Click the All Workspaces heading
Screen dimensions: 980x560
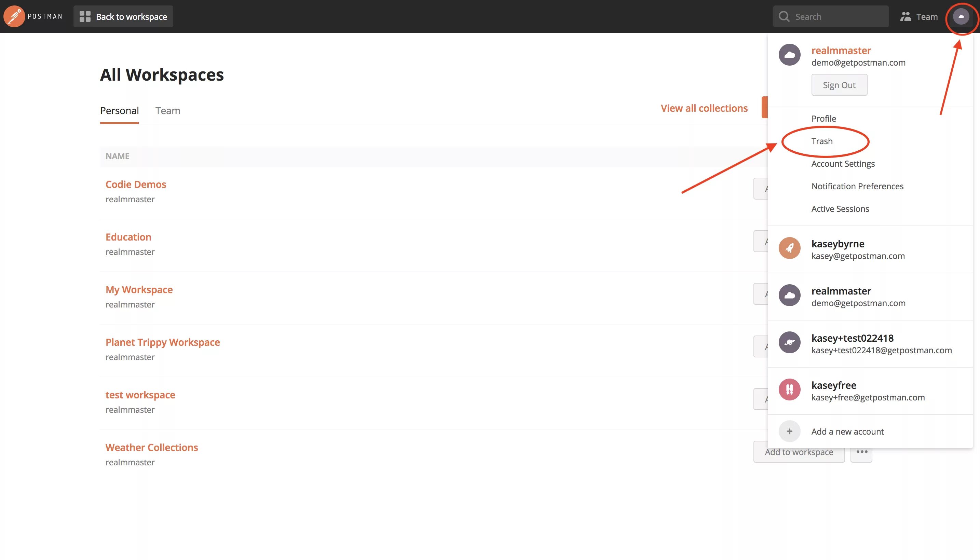click(x=162, y=74)
